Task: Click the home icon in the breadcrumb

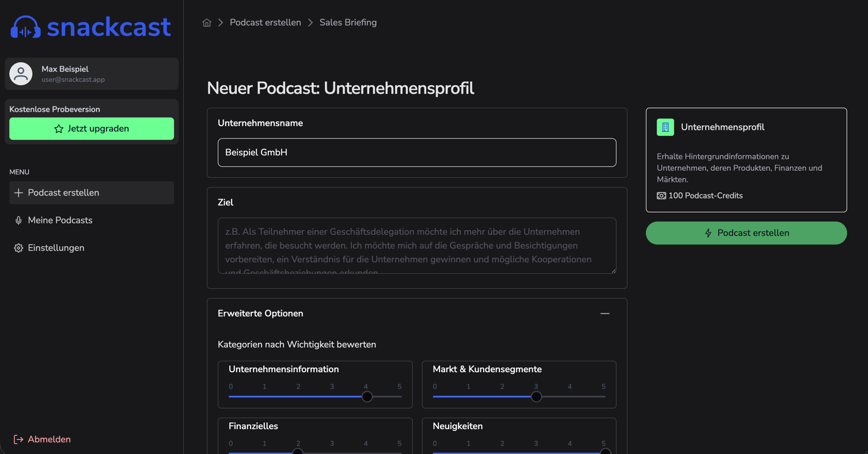Action: tap(207, 22)
